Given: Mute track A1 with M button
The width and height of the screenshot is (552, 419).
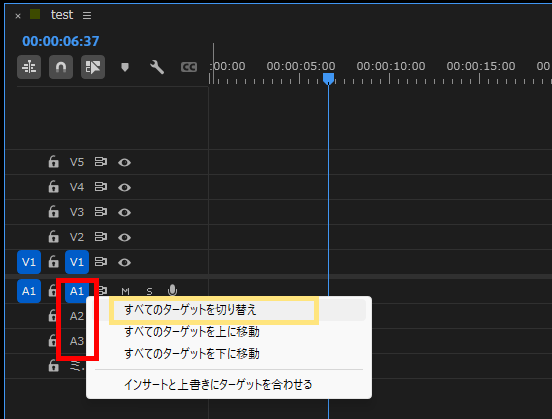Looking at the screenshot, I should 125,291.
